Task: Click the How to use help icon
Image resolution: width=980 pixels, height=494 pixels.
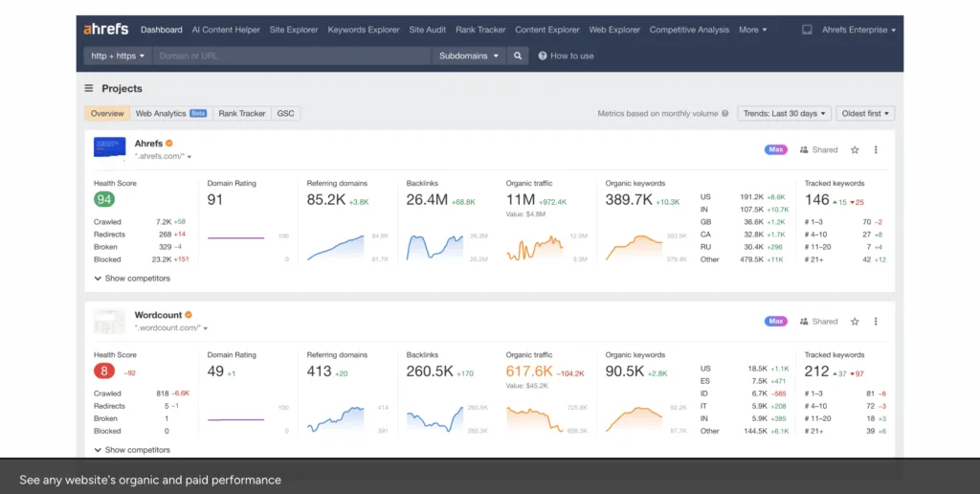Action: 542,56
